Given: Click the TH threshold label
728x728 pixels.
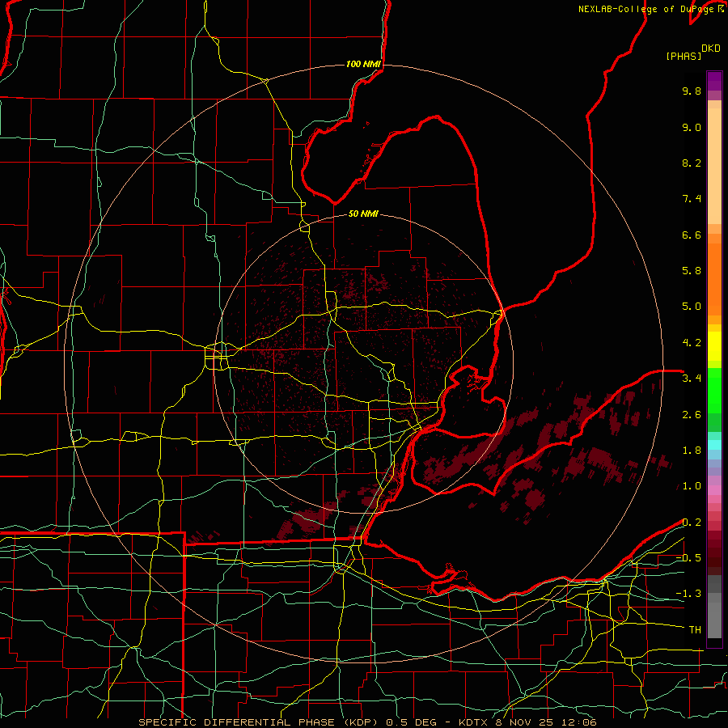Looking at the screenshot, I should pyautogui.click(x=695, y=630).
